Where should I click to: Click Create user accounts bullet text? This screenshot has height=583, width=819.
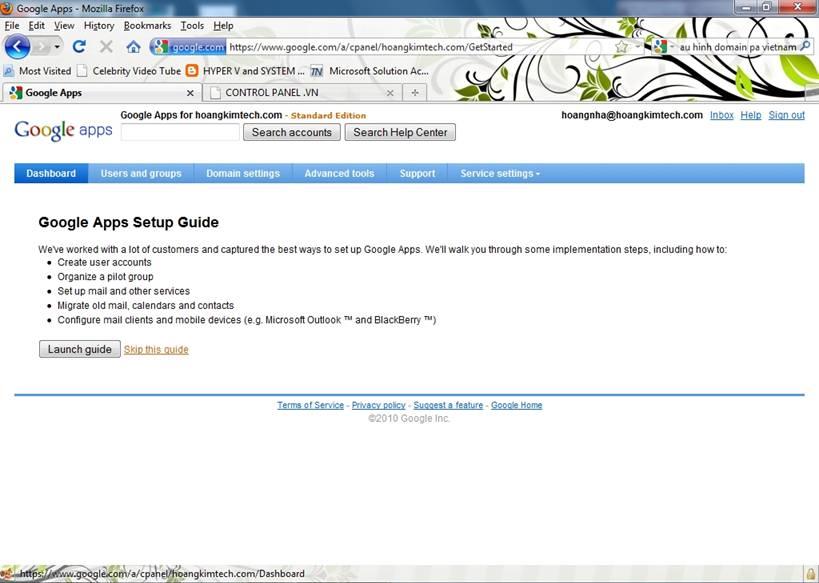point(104,262)
